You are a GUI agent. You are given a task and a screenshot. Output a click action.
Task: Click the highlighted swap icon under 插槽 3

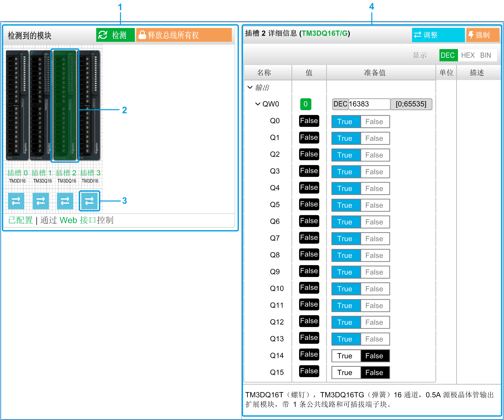pos(89,201)
